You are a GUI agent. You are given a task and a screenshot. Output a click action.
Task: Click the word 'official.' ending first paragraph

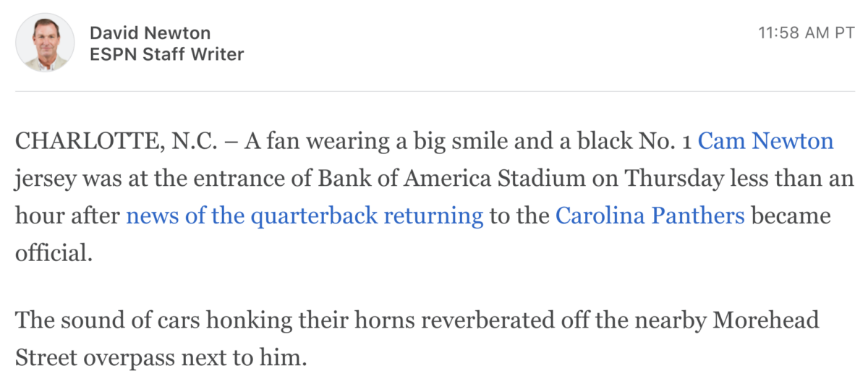click(x=54, y=253)
